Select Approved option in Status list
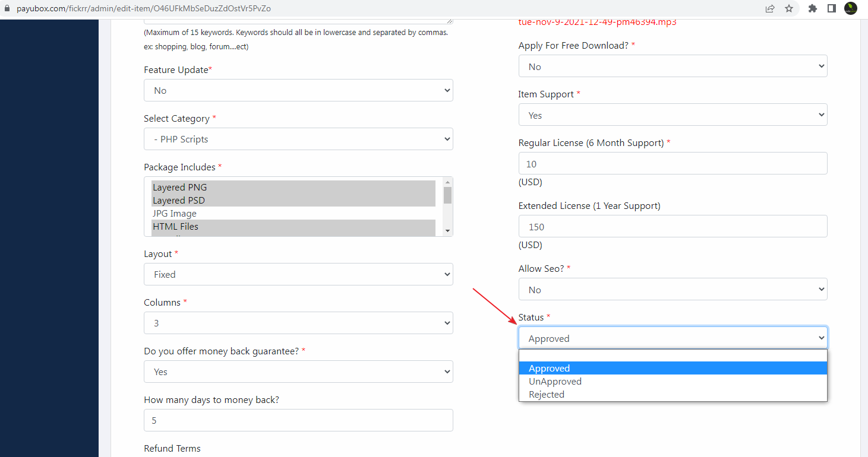Viewport: 868px width, 457px height. click(x=673, y=369)
